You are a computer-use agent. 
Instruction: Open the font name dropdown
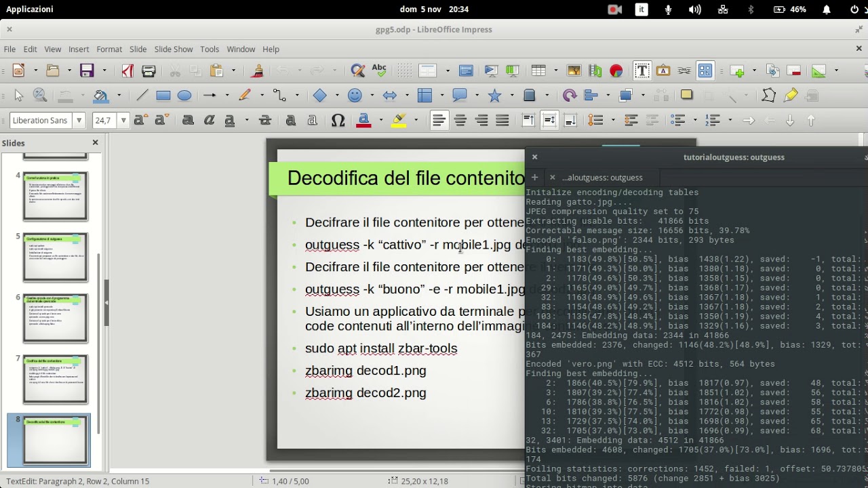pos(79,121)
